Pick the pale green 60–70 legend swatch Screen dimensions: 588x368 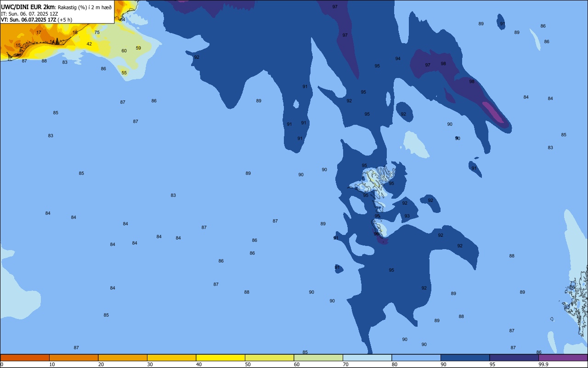(318, 357)
